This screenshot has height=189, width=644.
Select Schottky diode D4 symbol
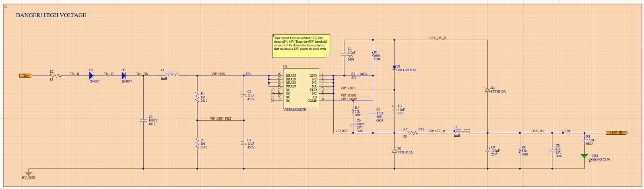488,89
